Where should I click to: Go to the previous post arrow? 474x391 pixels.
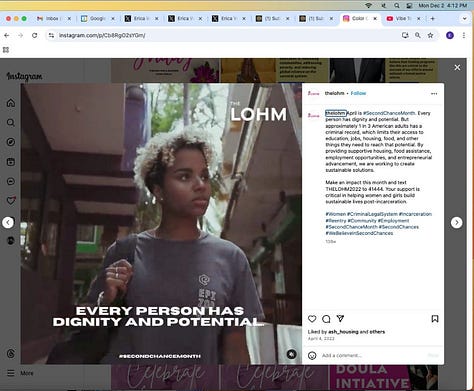point(8,222)
